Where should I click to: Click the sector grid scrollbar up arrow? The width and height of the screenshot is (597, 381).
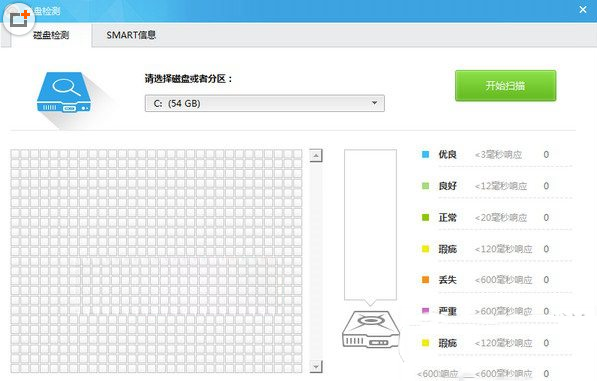pyautogui.click(x=316, y=155)
